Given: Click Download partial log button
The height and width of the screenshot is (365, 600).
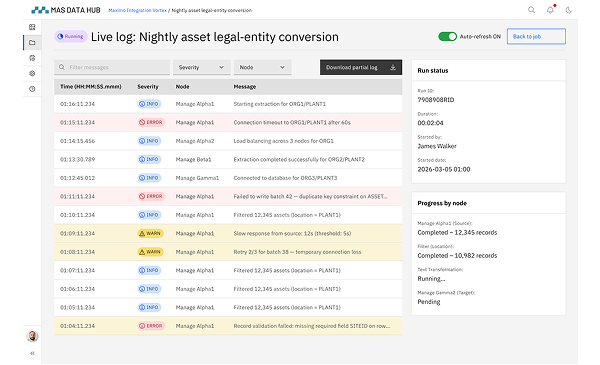Looking at the screenshot, I should [x=361, y=67].
